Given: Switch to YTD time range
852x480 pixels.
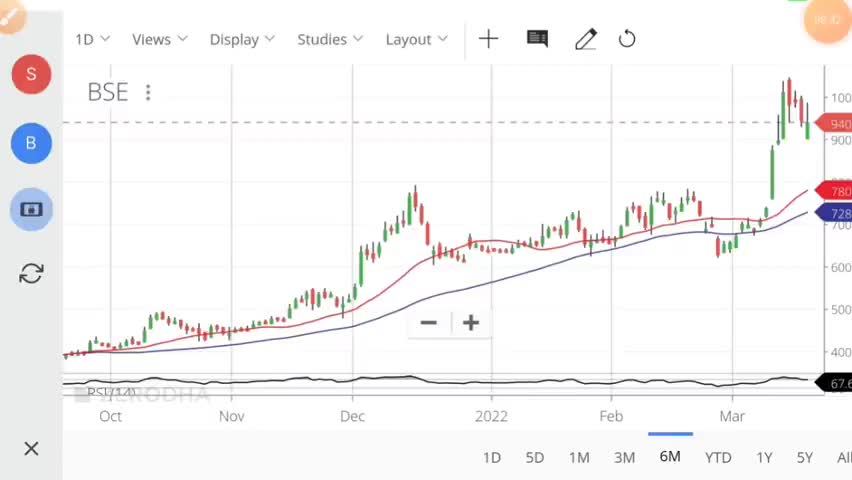Looking at the screenshot, I should point(718,457).
